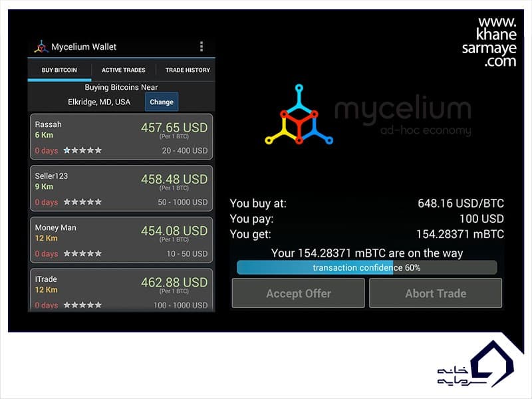Click the mBTC are on the way message
This screenshot has width=532, height=399.
[367, 253]
